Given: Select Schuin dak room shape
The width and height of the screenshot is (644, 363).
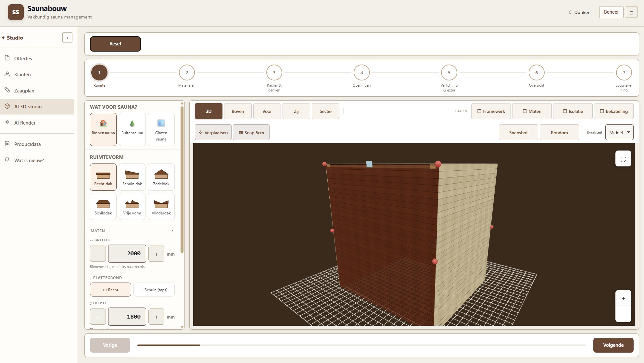Looking at the screenshot, I should point(132,177).
